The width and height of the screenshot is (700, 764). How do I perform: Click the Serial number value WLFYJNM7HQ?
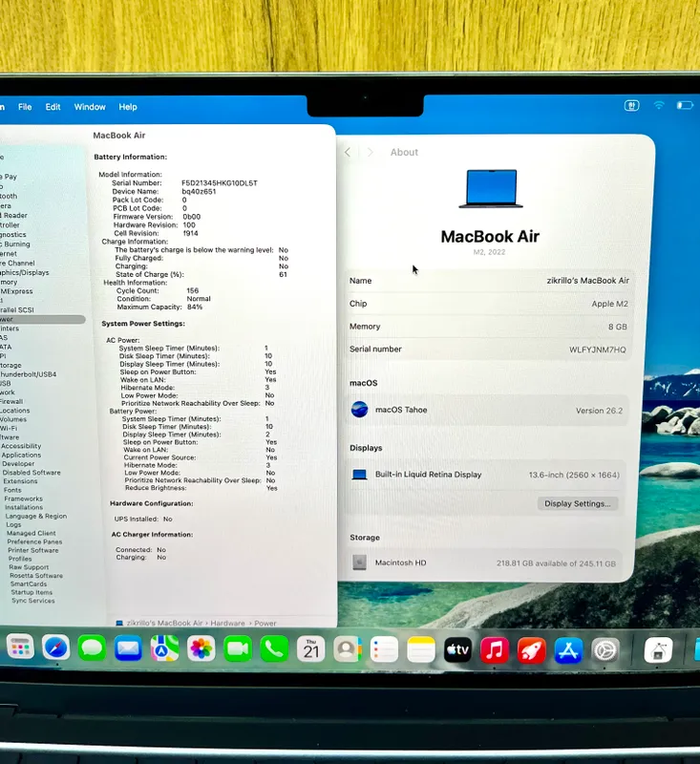pyautogui.click(x=597, y=350)
